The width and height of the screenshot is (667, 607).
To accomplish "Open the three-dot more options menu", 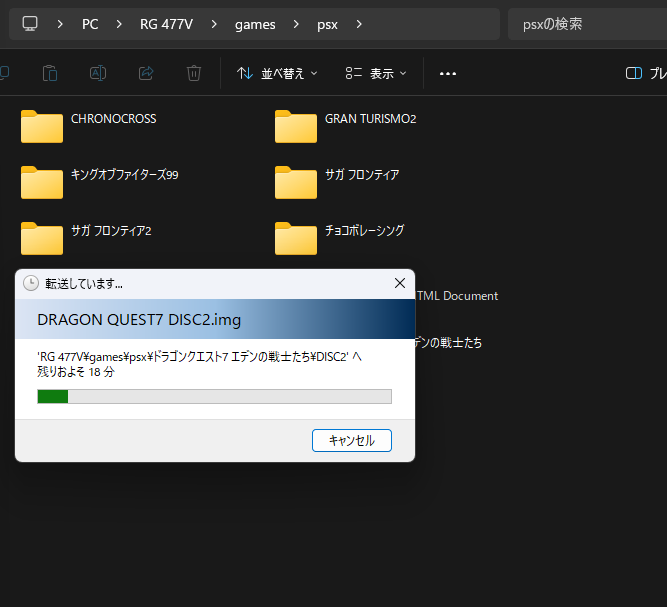I will coord(448,73).
